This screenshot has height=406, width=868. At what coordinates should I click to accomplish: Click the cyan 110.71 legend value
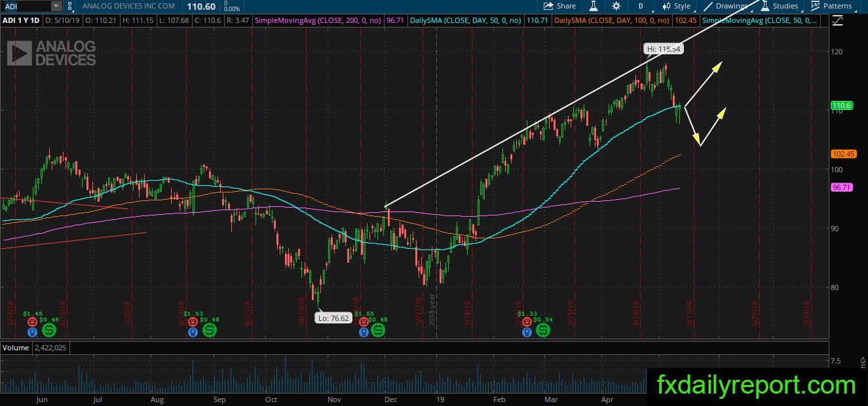pos(537,21)
